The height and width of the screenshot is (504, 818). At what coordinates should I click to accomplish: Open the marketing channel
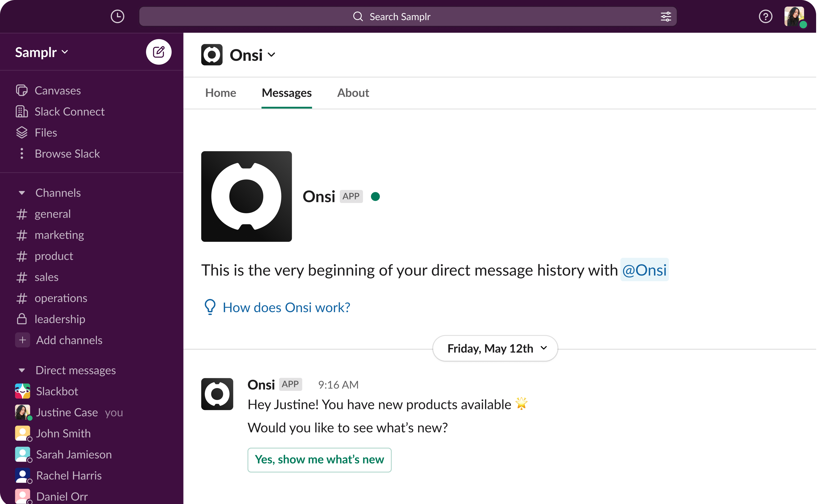(59, 235)
